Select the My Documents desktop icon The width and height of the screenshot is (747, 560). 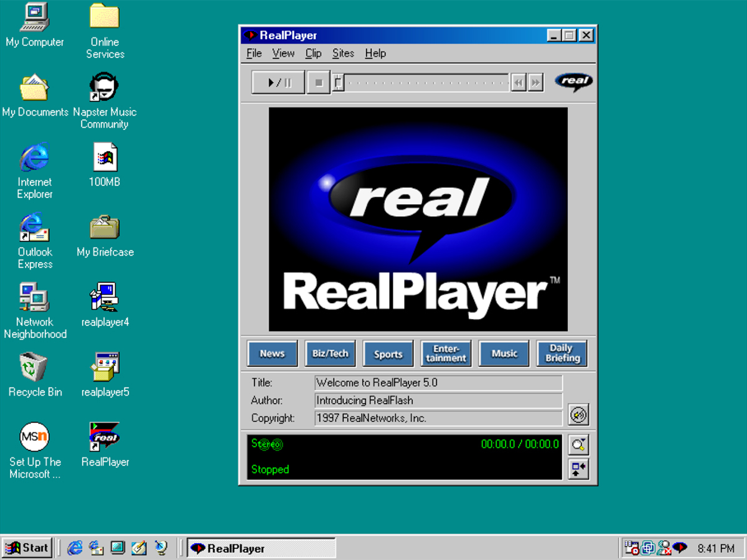(35, 95)
